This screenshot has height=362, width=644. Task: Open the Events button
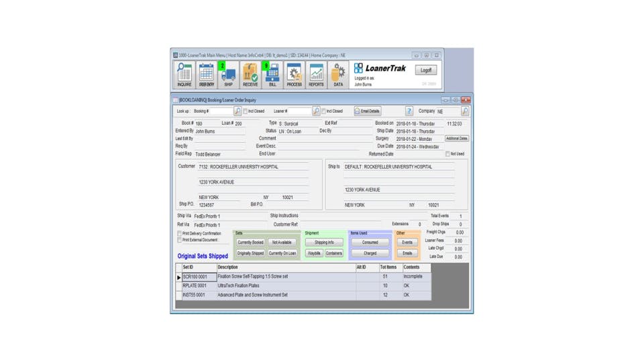tap(407, 243)
